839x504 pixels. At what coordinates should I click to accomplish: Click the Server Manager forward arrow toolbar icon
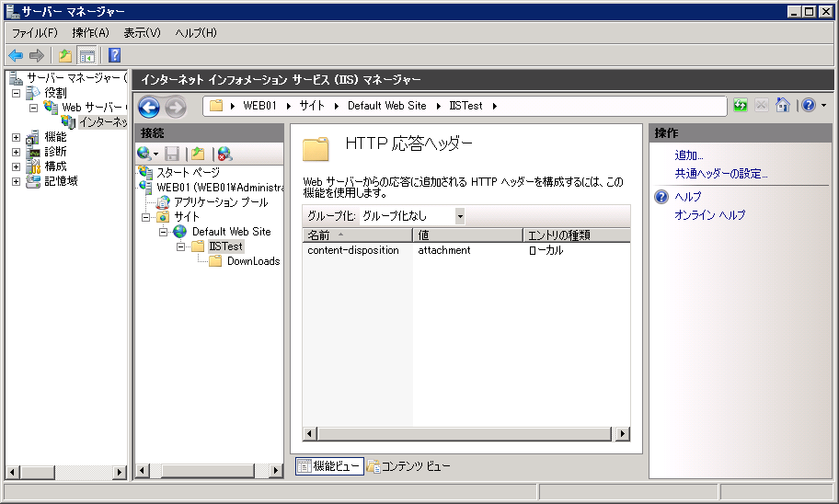pos(37,55)
